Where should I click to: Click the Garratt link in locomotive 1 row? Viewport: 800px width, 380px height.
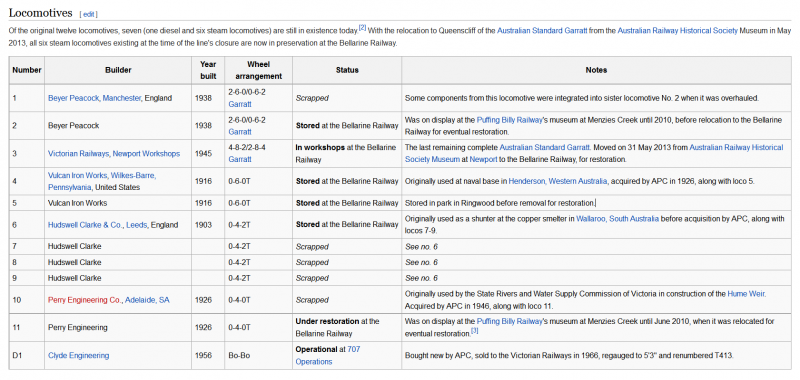point(240,104)
